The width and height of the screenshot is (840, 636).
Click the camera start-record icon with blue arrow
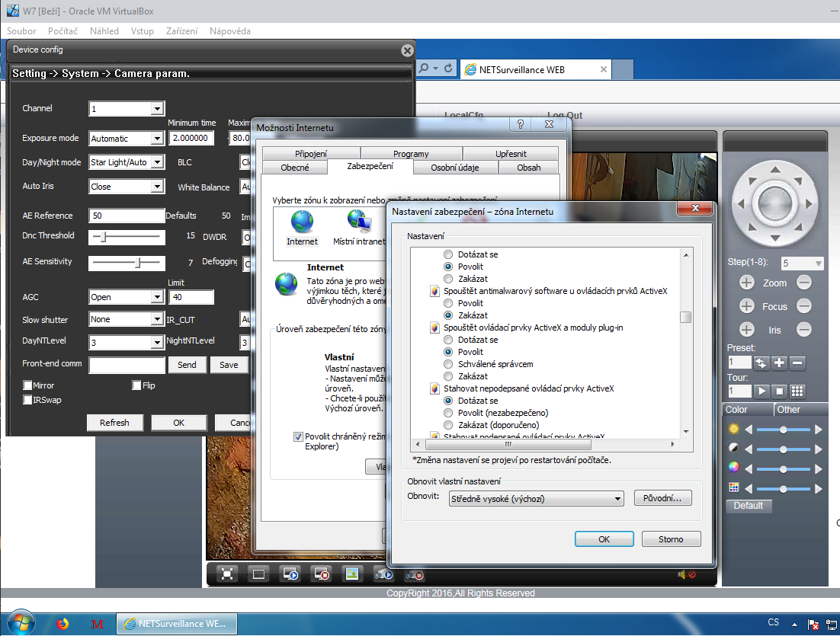click(383, 574)
